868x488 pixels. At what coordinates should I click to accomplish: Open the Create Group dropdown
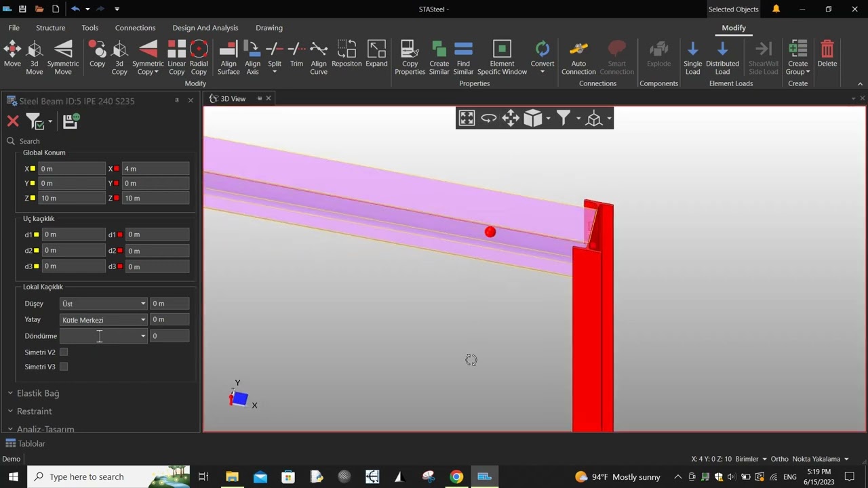point(798,68)
